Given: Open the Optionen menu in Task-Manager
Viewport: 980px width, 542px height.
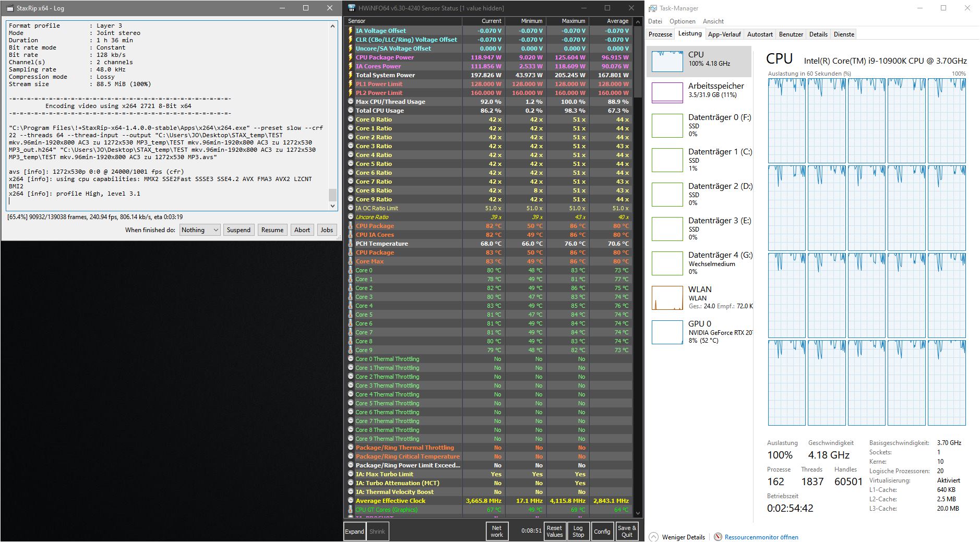Looking at the screenshot, I should click(682, 21).
